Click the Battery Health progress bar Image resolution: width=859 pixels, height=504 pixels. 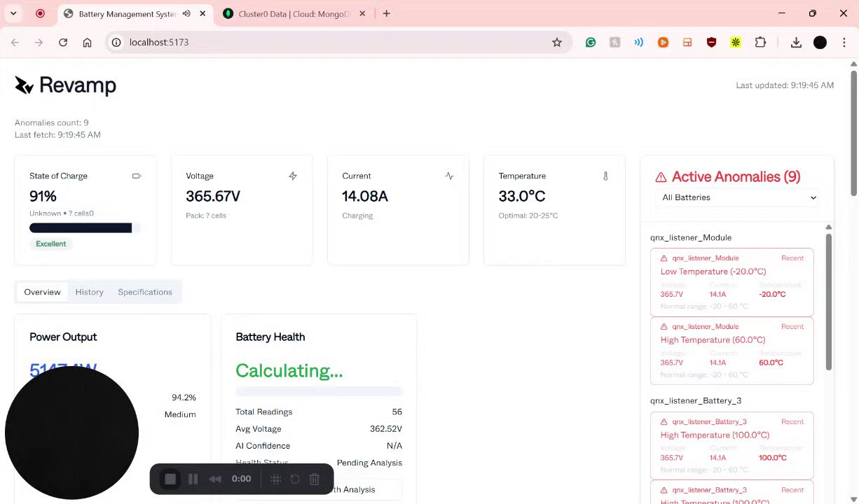coord(319,391)
